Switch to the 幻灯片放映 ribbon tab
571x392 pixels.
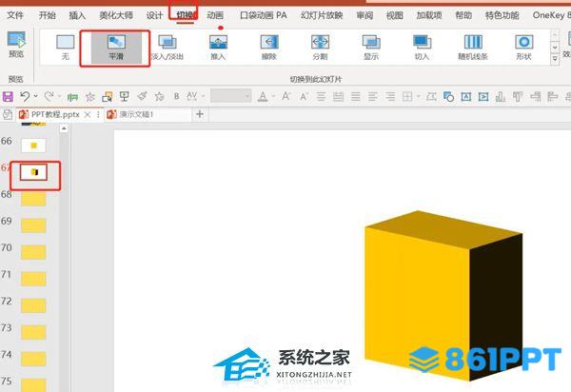click(322, 15)
